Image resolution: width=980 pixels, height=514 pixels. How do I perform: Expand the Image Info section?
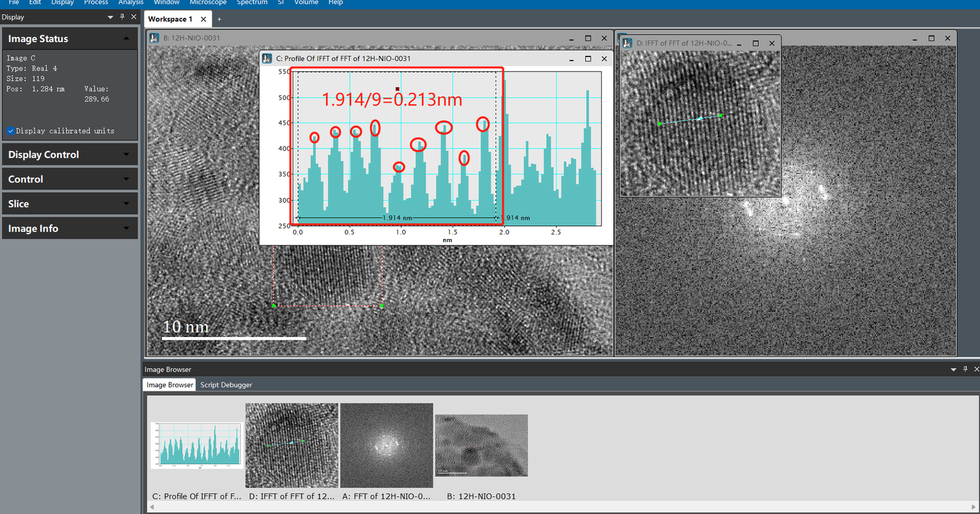(126, 229)
